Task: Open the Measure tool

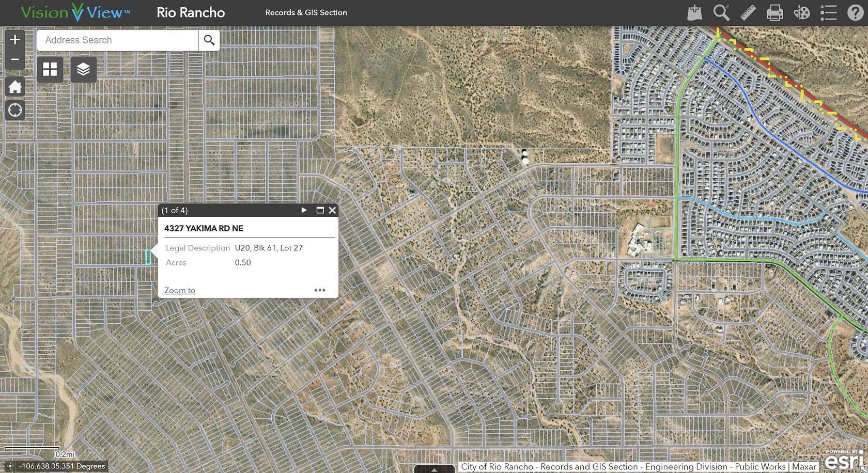Action: [x=748, y=12]
